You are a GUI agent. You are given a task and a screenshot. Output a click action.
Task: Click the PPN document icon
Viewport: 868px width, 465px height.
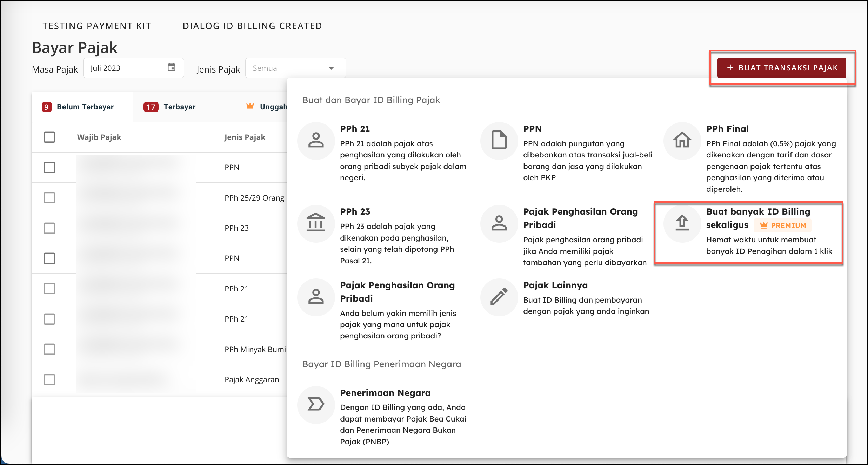tap(499, 141)
